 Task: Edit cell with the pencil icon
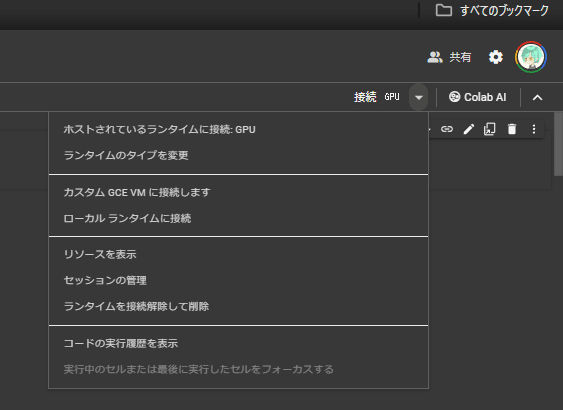tap(469, 129)
